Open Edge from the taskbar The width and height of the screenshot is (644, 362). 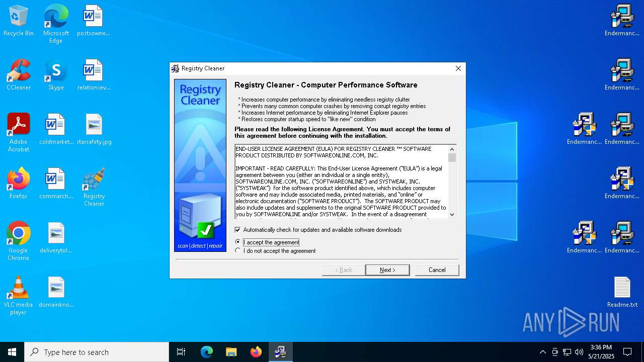coord(207,352)
